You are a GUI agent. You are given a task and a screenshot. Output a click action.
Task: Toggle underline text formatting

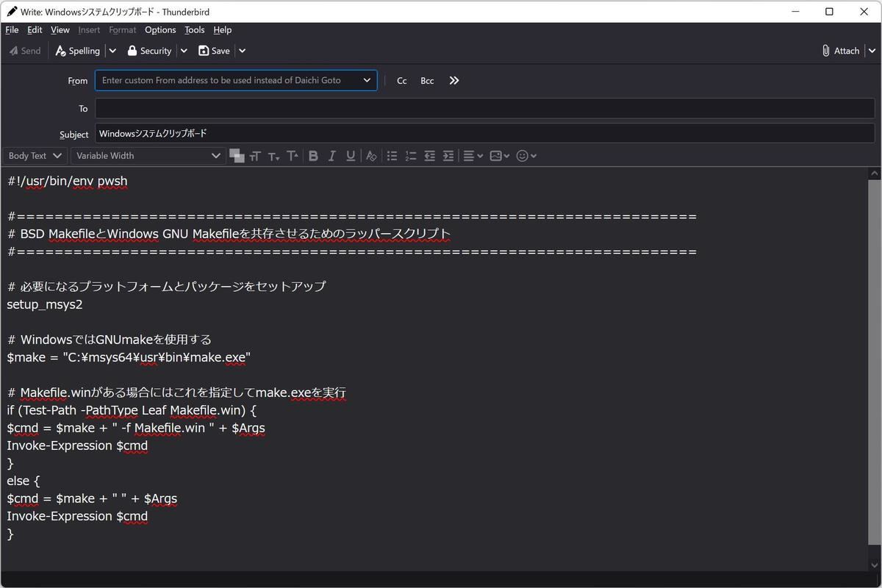click(x=351, y=156)
